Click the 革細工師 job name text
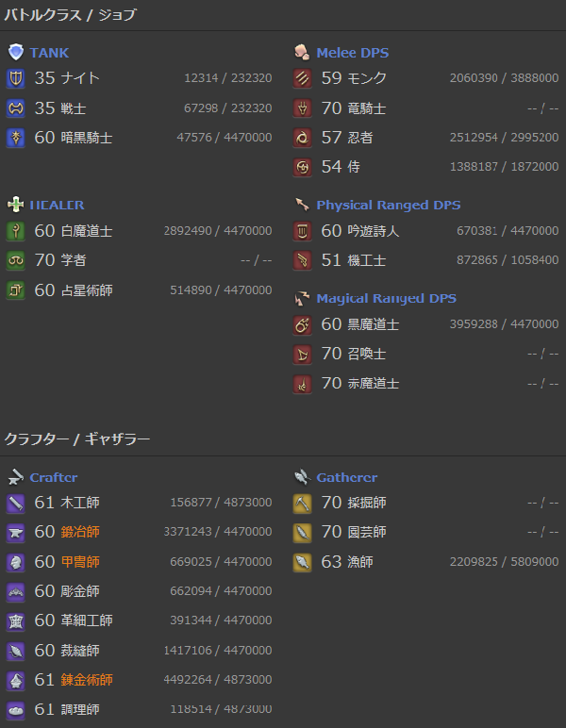The width and height of the screenshot is (566, 728). (x=87, y=620)
